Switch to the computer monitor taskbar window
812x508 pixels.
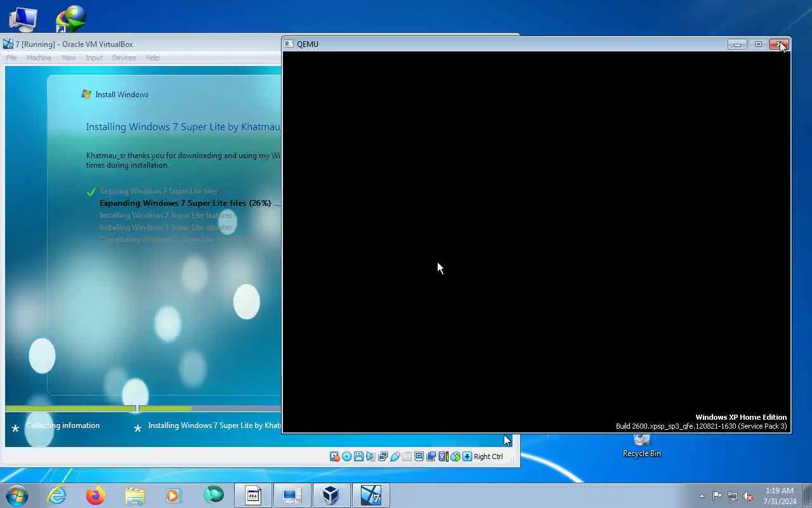pos(292,495)
